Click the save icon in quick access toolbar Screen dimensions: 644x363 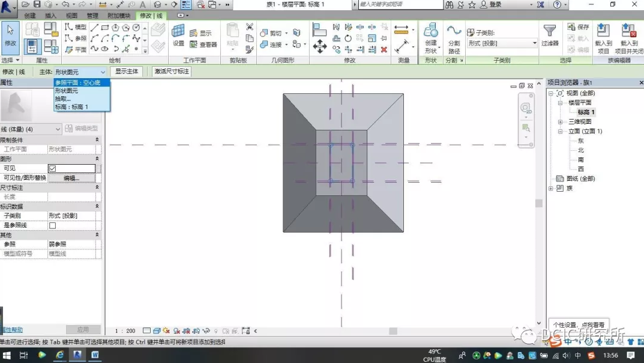(x=37, y=5)
